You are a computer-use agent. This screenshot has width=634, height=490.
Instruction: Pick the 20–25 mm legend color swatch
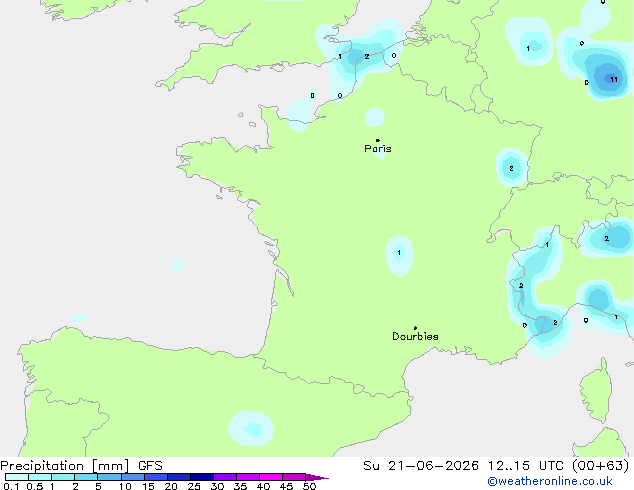[x=178, y=477]
